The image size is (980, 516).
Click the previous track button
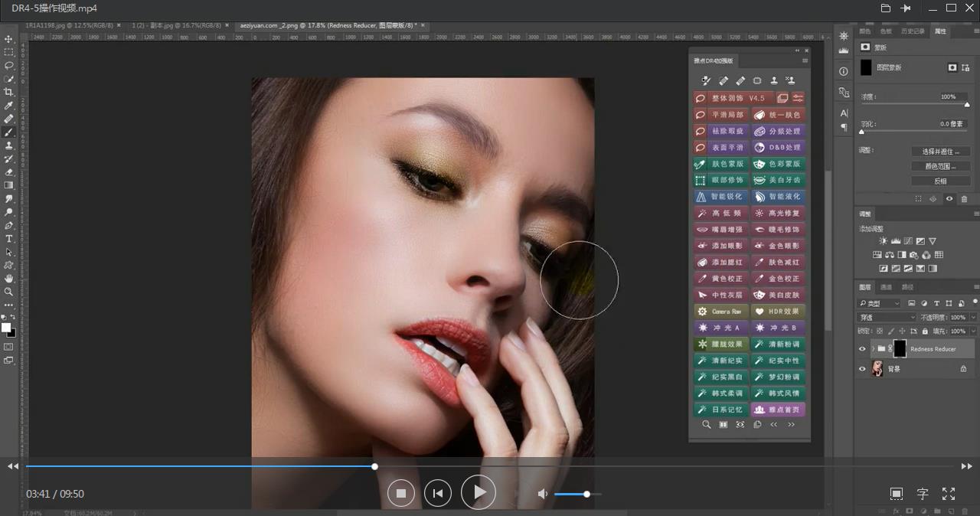438,494
